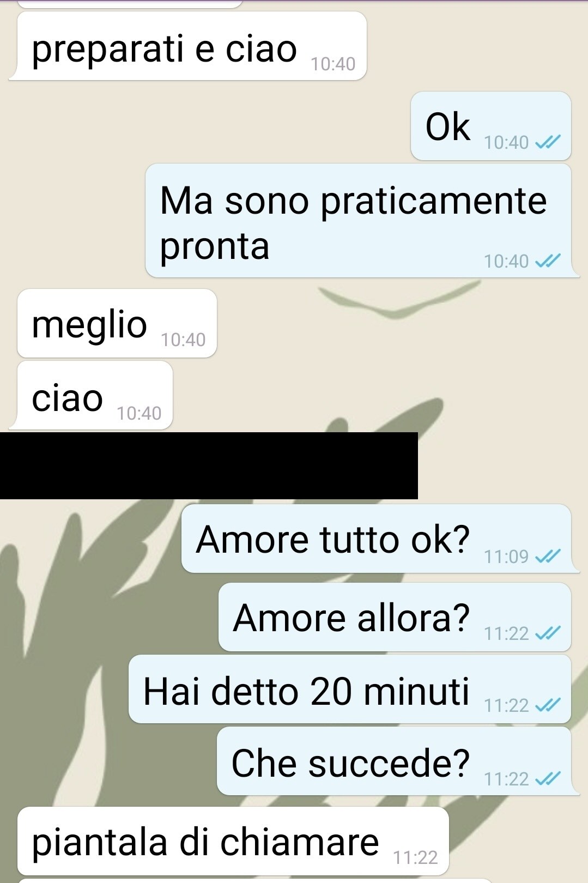Click blue checkmarks beside 'Amore tutto ok?'
This screenshot has height=883, width=588.
tap(548, 556)
